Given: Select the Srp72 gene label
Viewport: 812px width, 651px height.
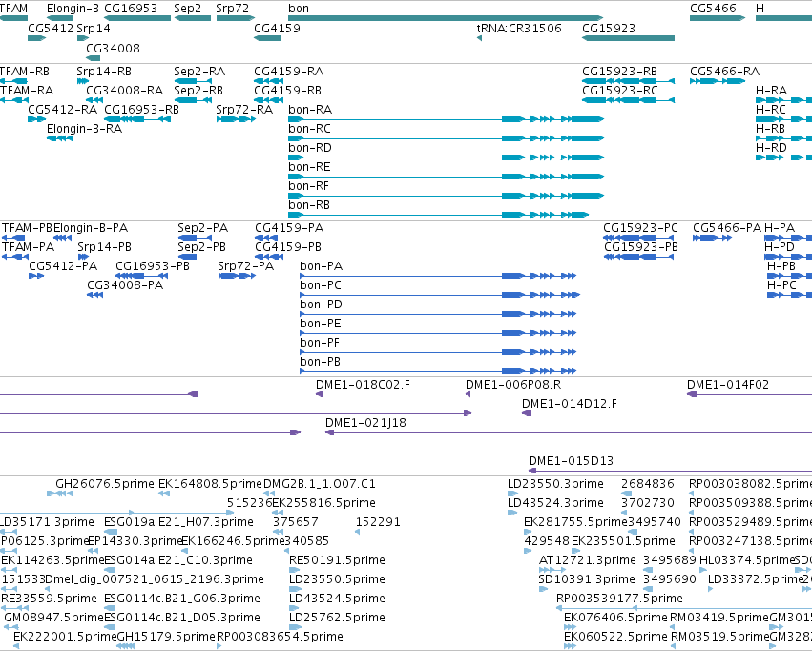Looking at the screenshot, I should pyautogui.click(x=233, y=9).
